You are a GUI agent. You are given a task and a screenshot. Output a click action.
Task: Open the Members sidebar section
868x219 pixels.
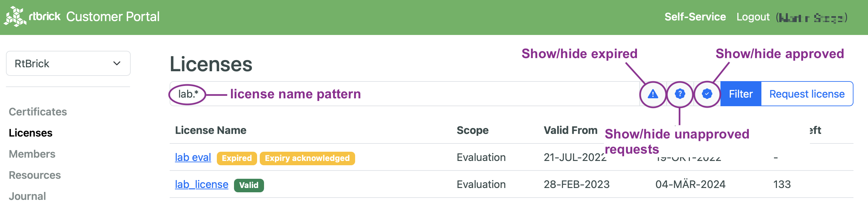(32, 154)
